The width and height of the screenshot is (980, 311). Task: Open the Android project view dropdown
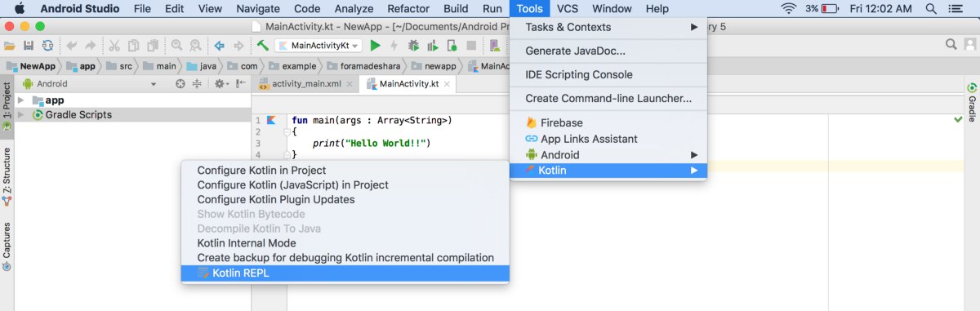coord(90,83)
